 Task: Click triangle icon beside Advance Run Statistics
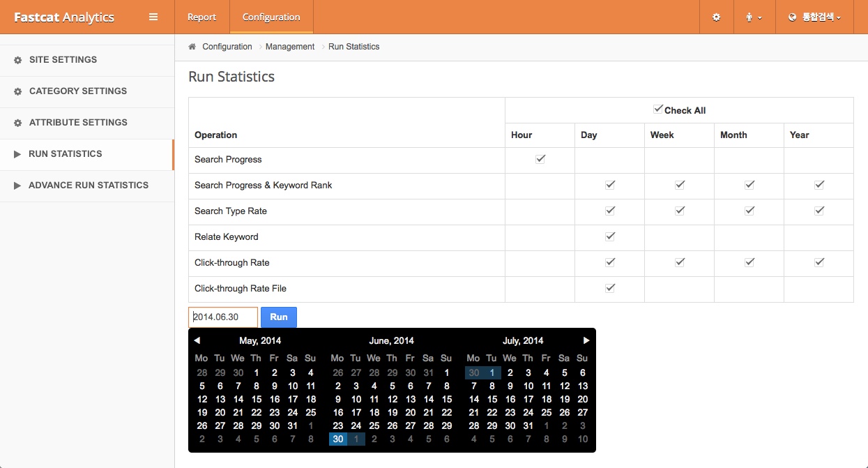(17, 186)
